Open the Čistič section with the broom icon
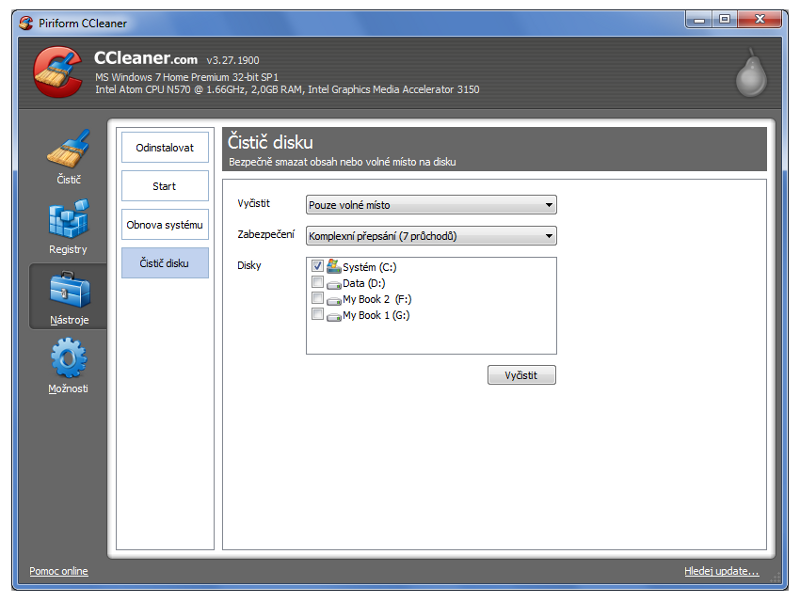This screenshot has height=602, width=800. pos(68,152)
